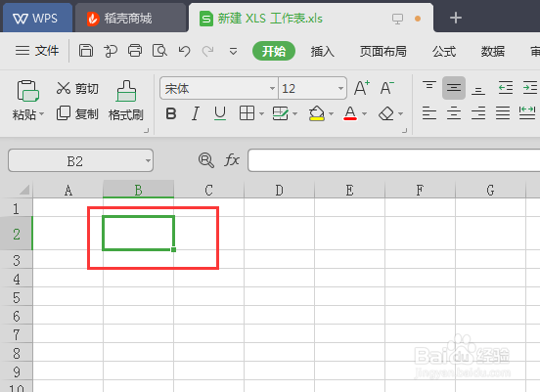Image resolution: width=540 pixels, height=392 pixels.
Task: Apply yellow fill color bucket
Action: pyautogui.click(x=317, y=113)
